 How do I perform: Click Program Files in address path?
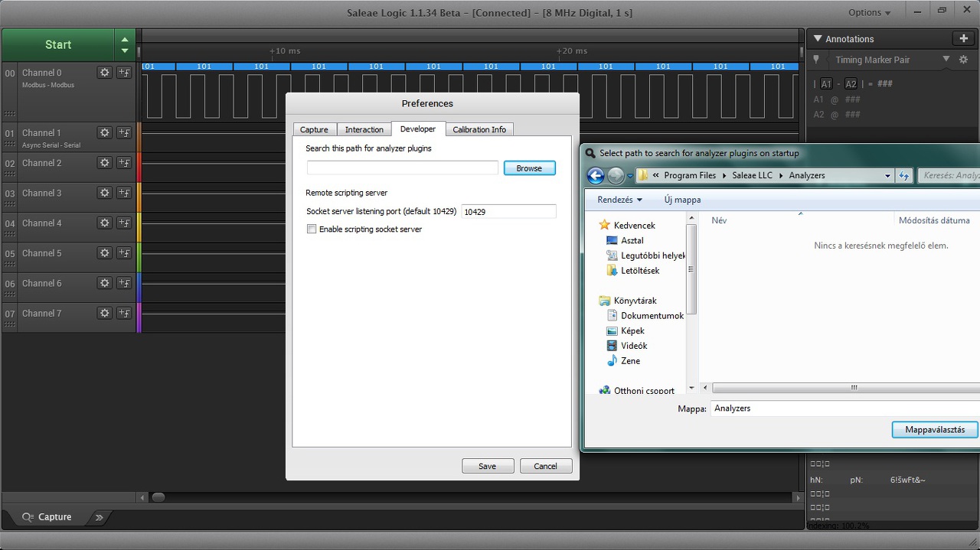click(x=690, y=176)
